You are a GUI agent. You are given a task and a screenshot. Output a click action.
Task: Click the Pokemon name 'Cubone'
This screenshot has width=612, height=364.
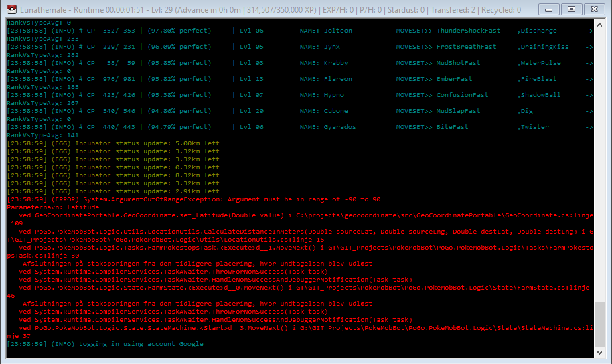[335, 111]
